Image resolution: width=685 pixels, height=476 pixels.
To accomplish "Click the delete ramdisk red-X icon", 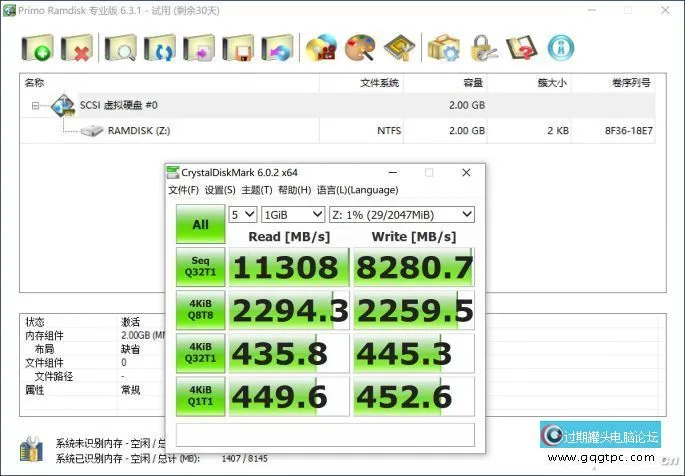I will (77, 48).
